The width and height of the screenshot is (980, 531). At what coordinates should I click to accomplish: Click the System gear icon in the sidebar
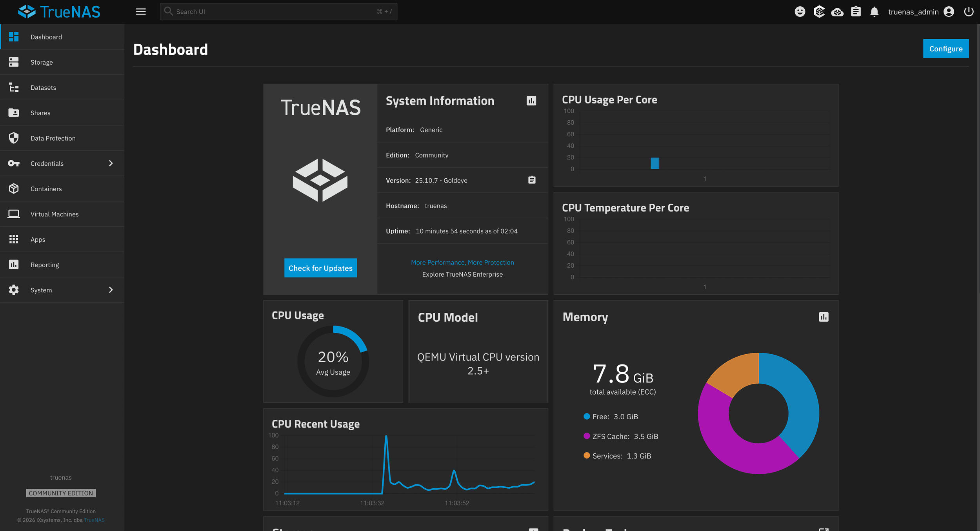click(x=14, y=290)
